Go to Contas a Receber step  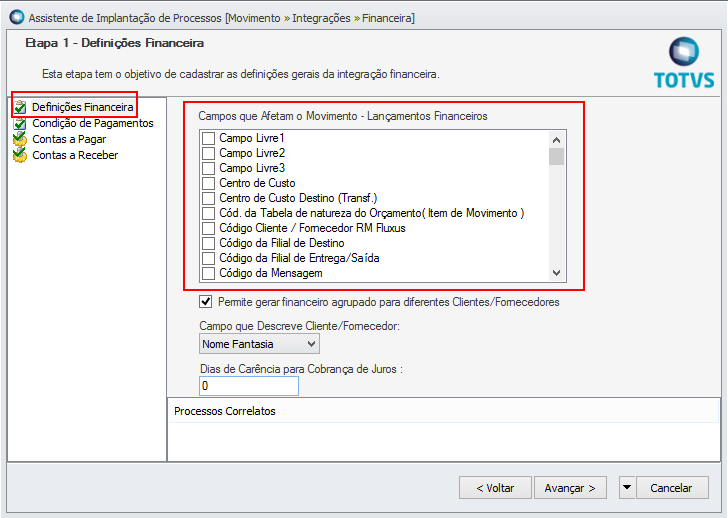(75, 155)
